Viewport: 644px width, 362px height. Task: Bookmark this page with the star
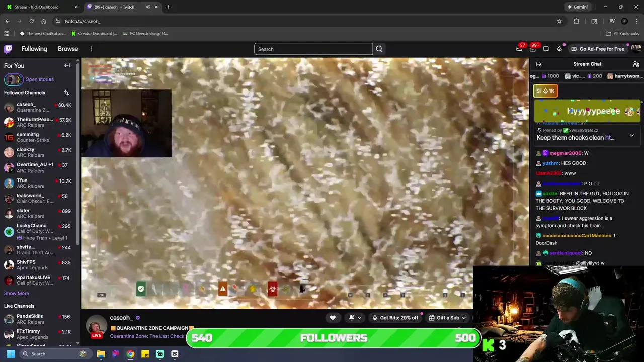559,21
